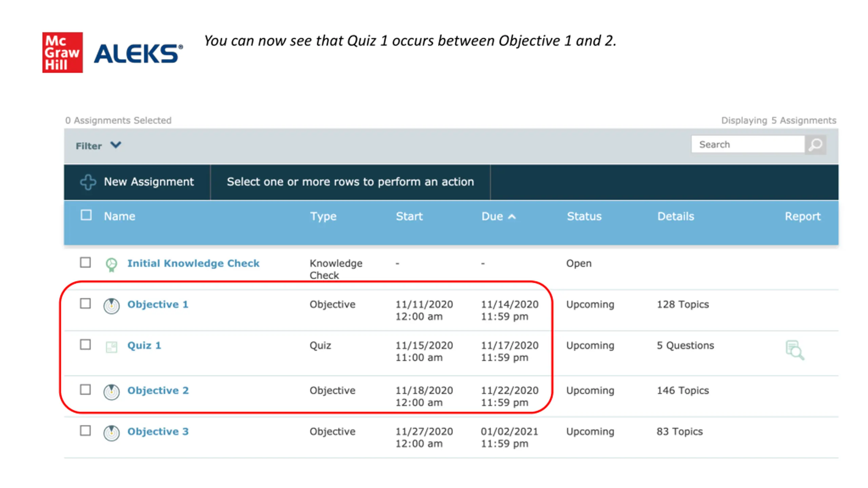Screen dimensions: 868x488
Task: Sort by the Type column header
Action: point(323,216)
